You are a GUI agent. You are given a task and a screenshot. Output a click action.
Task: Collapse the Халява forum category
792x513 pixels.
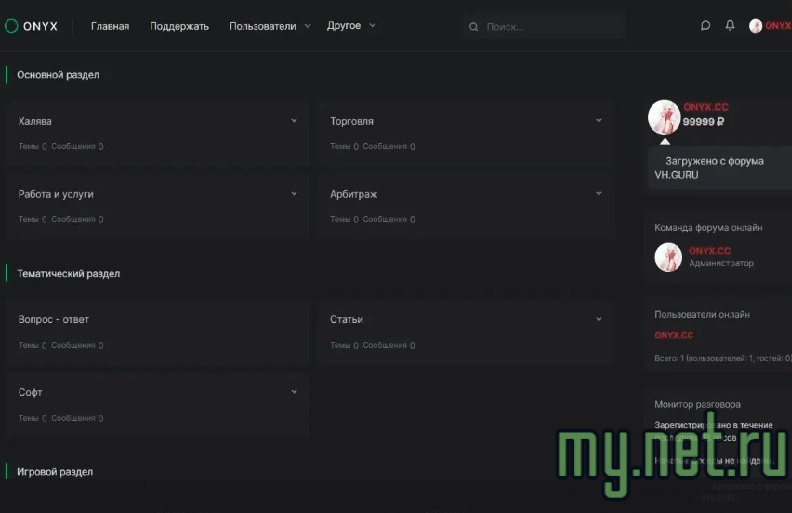pos(294,121)
